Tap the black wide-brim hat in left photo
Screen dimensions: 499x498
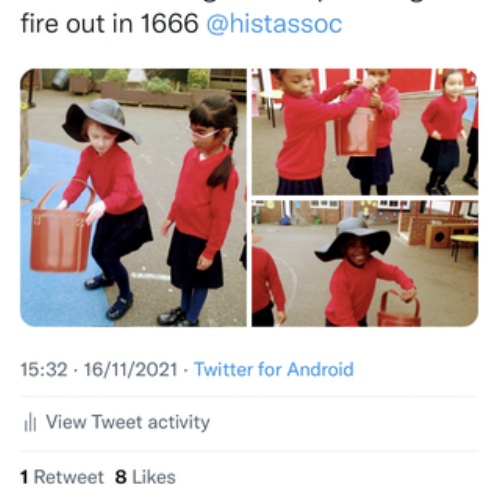point(101,121)
